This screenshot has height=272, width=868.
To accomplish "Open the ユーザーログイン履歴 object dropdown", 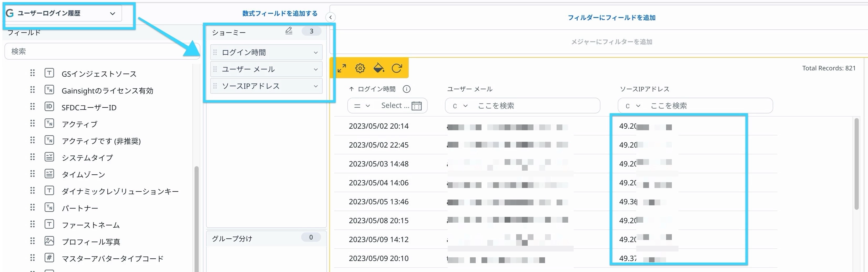I will pos(63,13).
